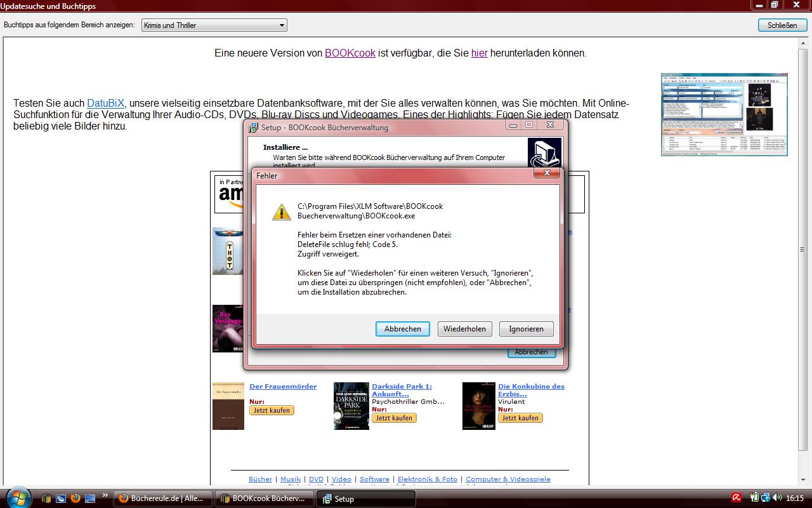812x508 pixels.
Task: Switch to the Büchereule.de Firefox taskbar window
Action: pos(162,498)
